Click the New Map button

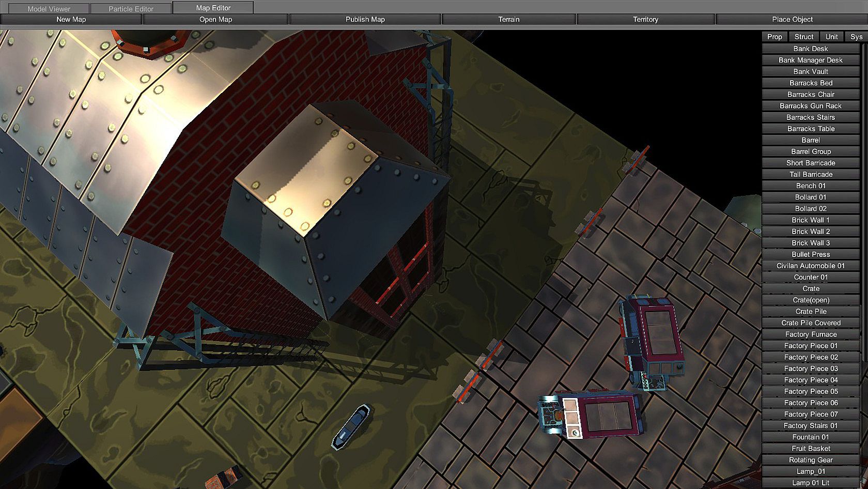coord(71,19)
